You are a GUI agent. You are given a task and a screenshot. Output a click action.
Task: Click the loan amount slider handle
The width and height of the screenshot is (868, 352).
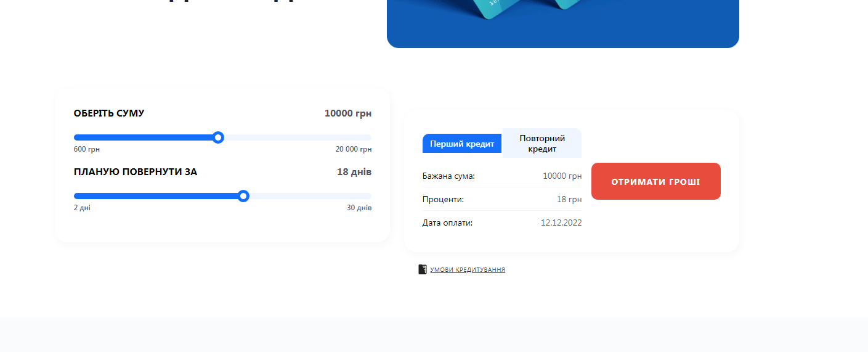[x=218, y=137]
